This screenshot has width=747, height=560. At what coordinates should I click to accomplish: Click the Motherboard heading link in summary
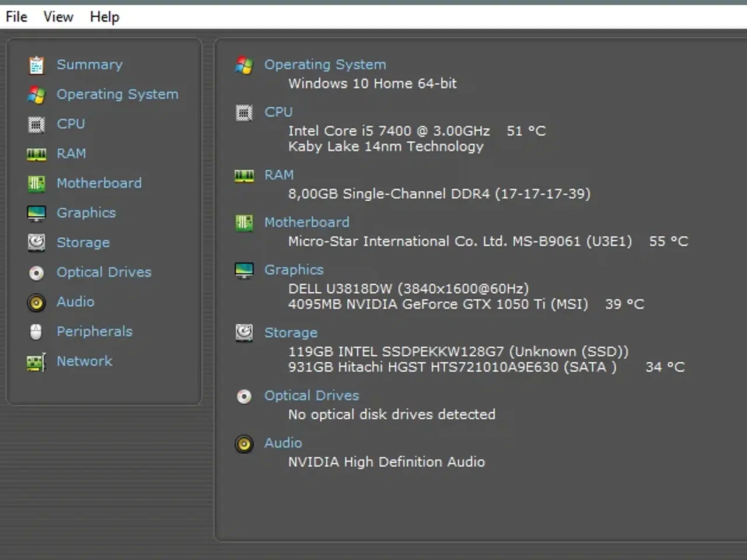point(307,222)
